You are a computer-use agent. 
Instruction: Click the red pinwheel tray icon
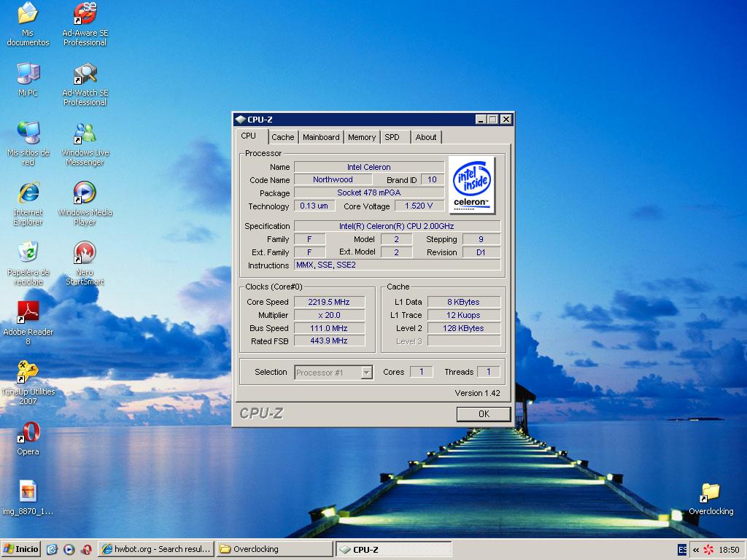708,550
